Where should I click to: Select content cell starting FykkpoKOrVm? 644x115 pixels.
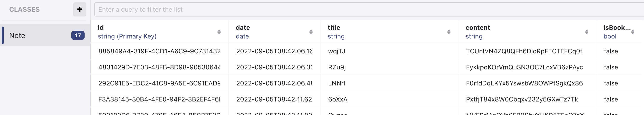click(527, 67)
